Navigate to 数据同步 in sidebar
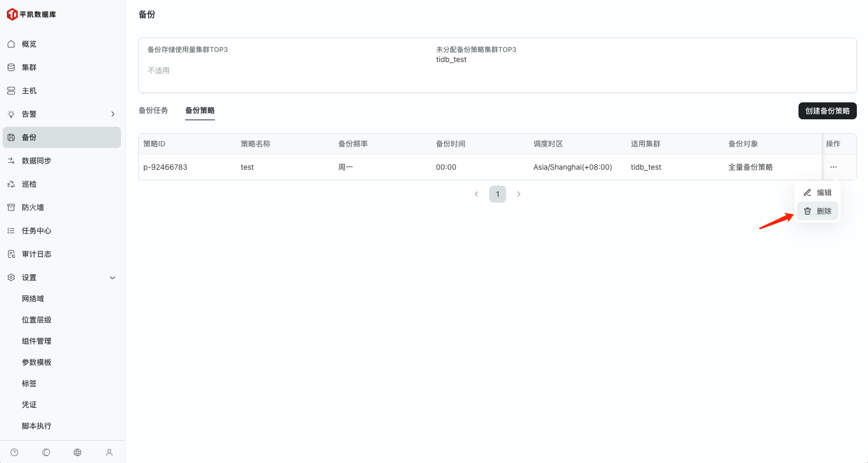The width and height of the screenshot is (868, 463). [37, 161]
